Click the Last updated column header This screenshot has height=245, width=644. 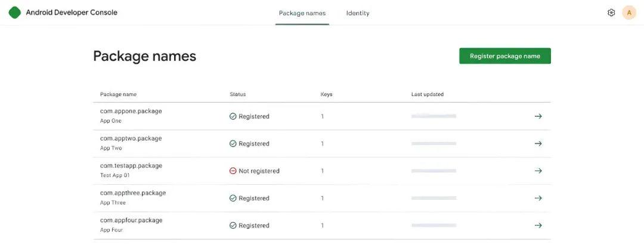click(x=427, y=94)
